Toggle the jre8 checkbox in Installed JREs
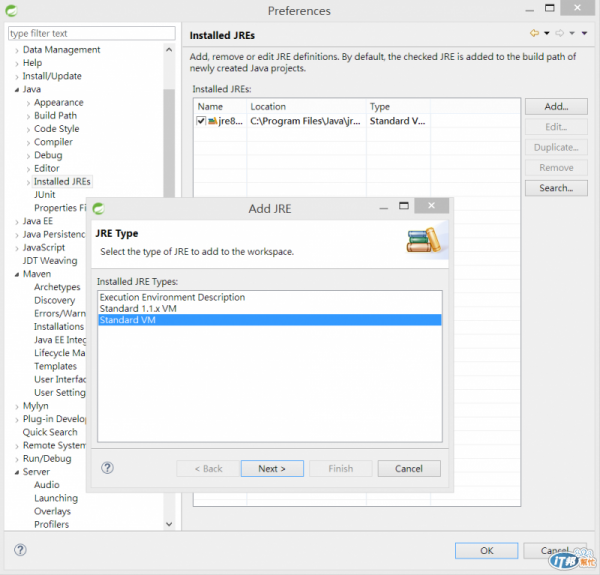Image resolution: width=600 pixels, height=575 pixels. click(x=201, y=121)
